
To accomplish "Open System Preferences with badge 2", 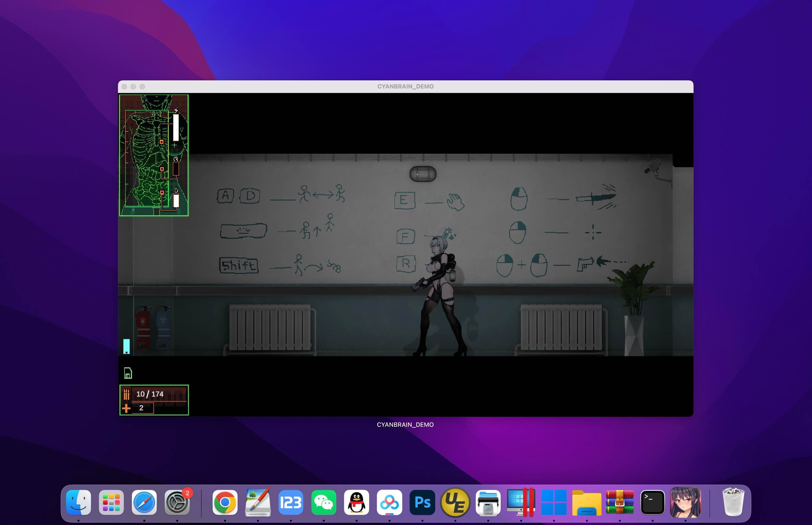I will 177,502.
